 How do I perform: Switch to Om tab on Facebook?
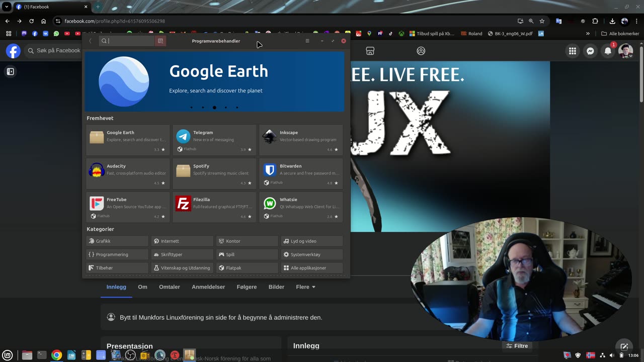(142, 287)
